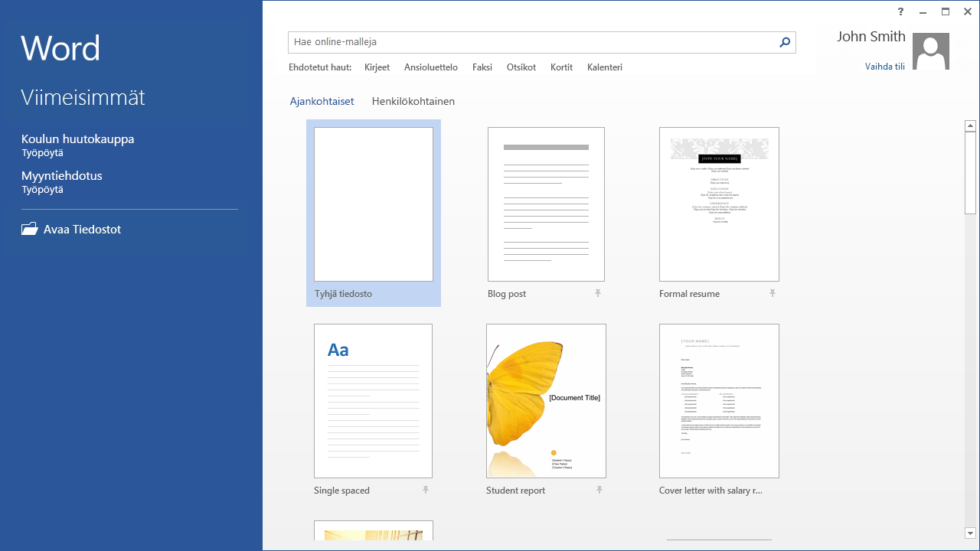
Task: Open Avaa Tiedostot
Action: [x=71, y=229]
